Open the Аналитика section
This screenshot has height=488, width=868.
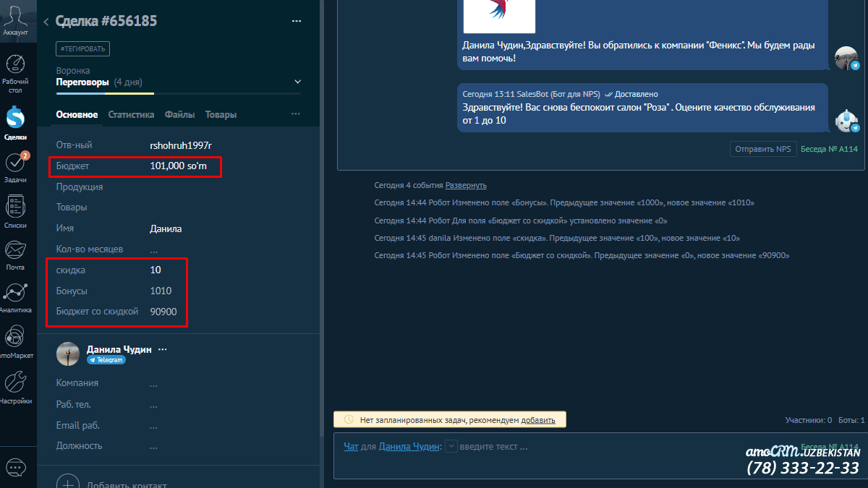tap(15, 298)
